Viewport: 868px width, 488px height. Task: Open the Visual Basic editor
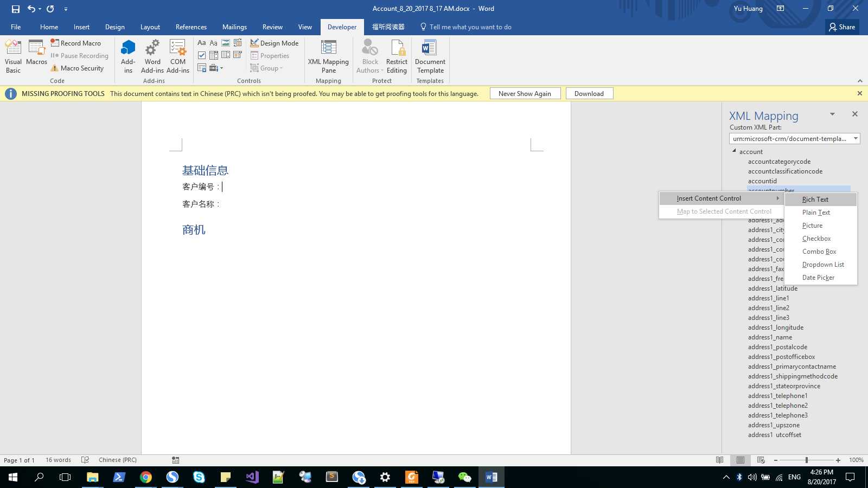point(13,56)
